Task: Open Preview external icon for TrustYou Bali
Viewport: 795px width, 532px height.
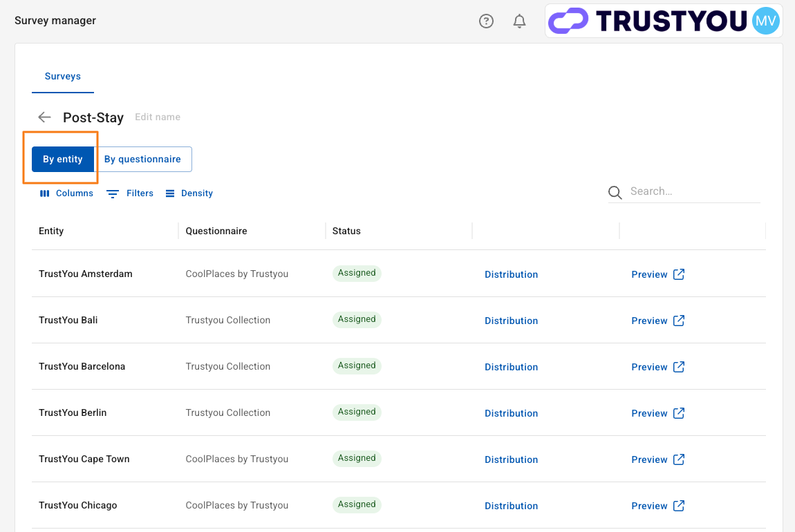Action: [x=679, y=321]
